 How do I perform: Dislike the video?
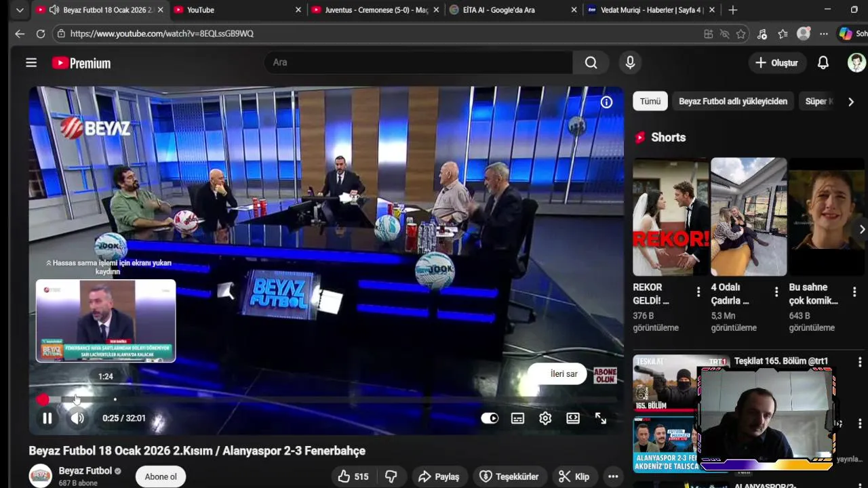pyautogui.click(x=391, y=476)
